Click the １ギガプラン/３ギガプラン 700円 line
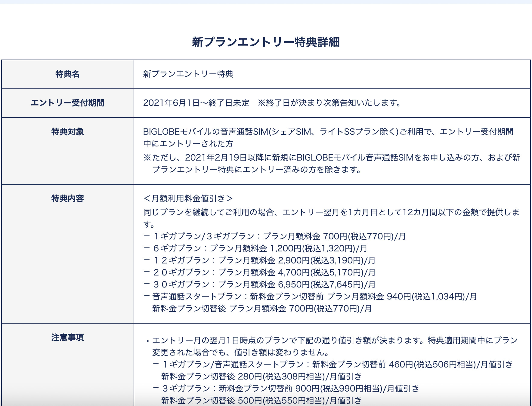This screenshot has height=406, width=532. [275, 236]
